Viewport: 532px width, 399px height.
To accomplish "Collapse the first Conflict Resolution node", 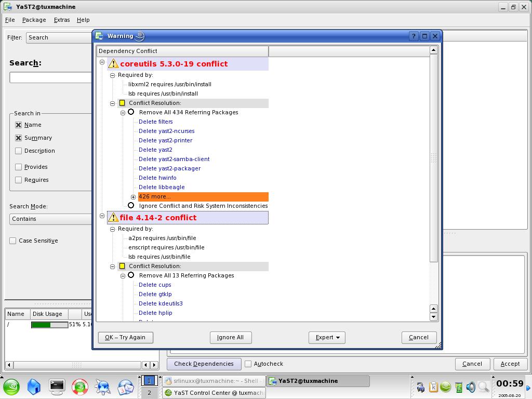I will pyautogui.click(x=112, y=103).
